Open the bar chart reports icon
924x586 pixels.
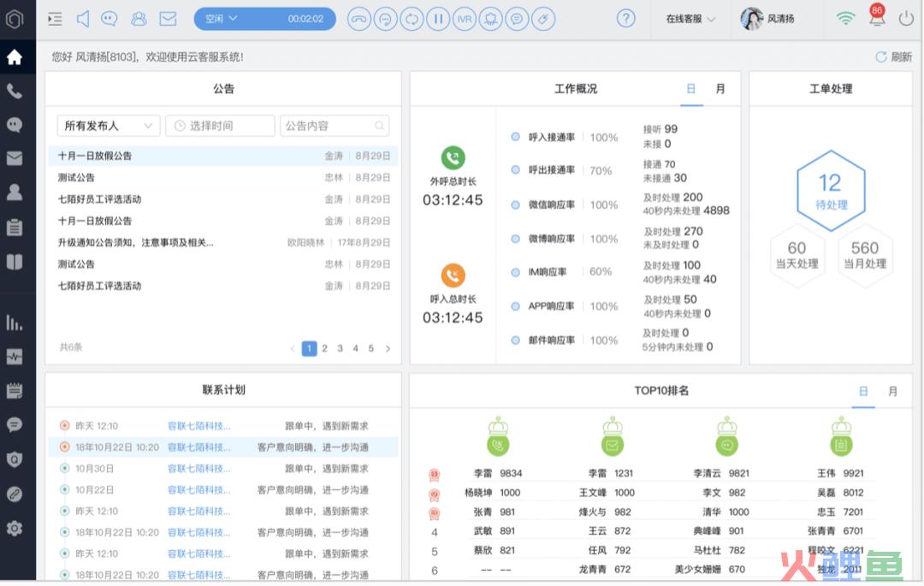(x=15, y=323)
